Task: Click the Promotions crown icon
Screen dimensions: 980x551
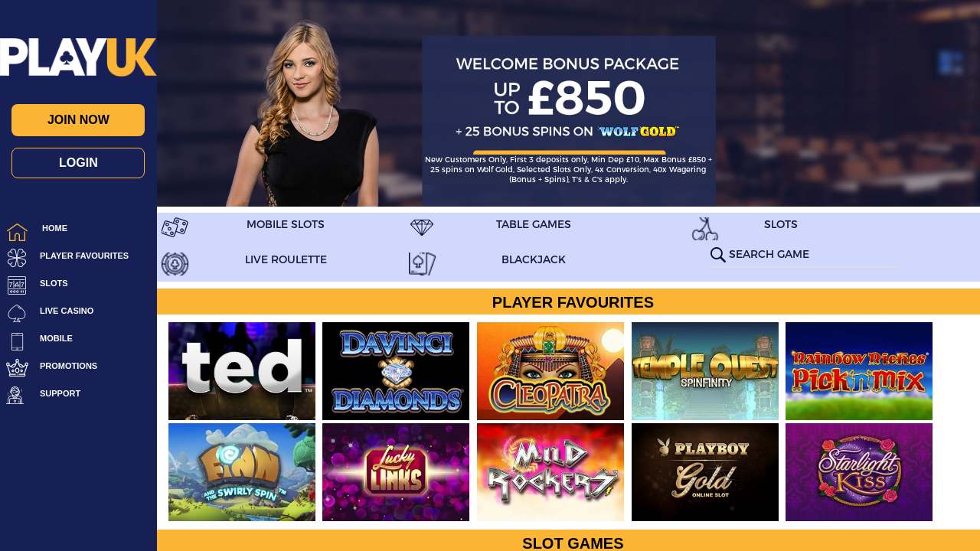Action: click(17, 368)
